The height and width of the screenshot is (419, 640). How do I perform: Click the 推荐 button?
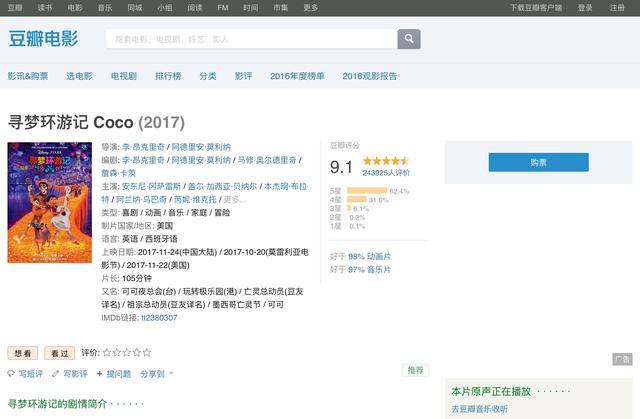416,370
